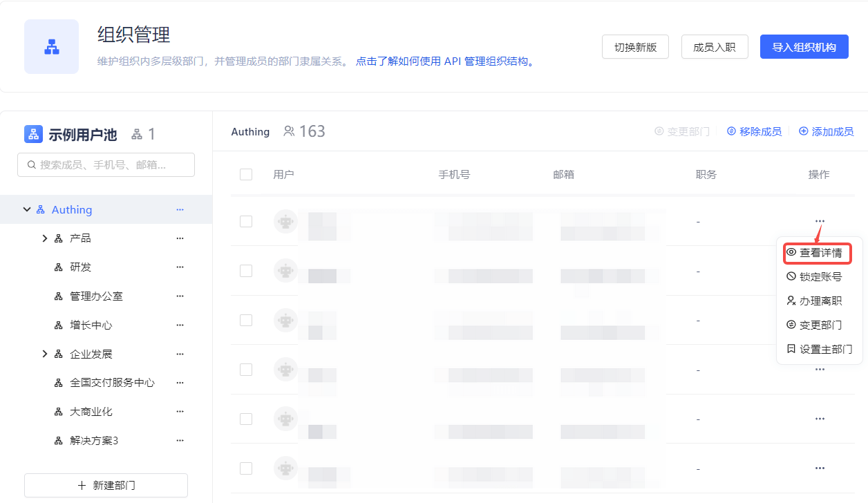The height and width of the screenshot is (503, 868).
Task: Open the actions ellipsis in the last user row
Action: point(820,468)
